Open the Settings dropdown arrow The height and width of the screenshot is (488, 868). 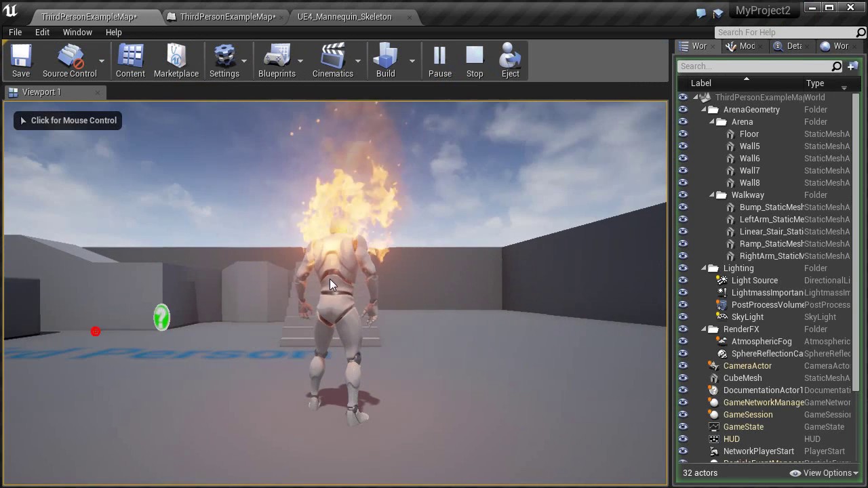(244, 61)
